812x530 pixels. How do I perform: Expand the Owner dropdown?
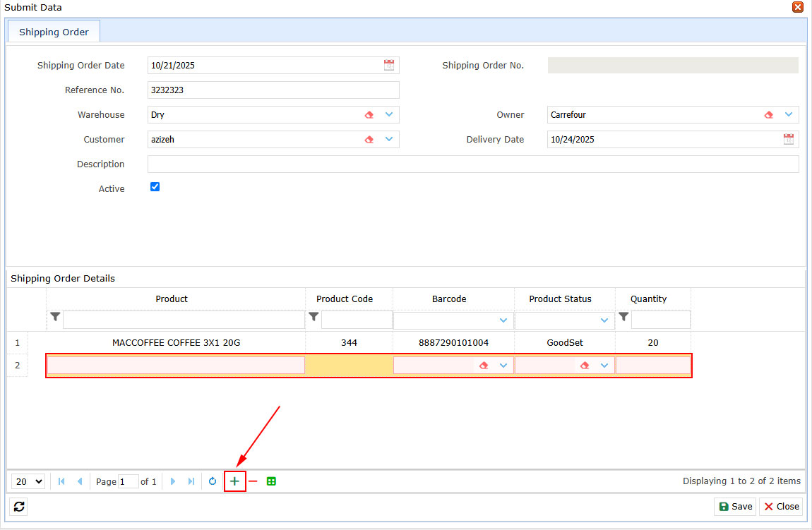pyautogui.click(x=789, y=114)
